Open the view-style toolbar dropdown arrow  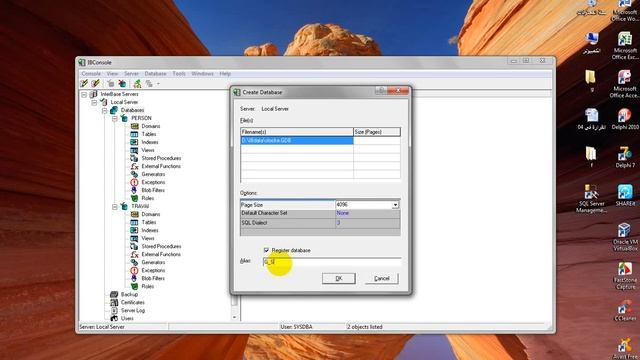[x=158, y=84]
